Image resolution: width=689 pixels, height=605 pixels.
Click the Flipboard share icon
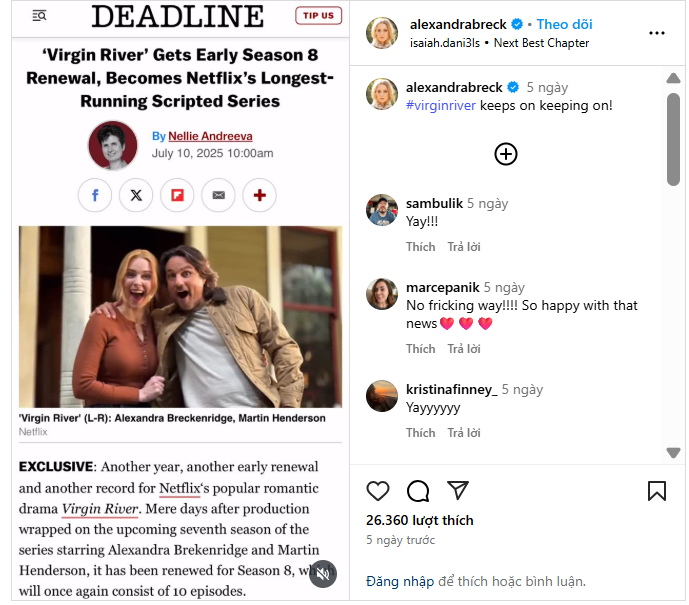(x=177, y=195)
